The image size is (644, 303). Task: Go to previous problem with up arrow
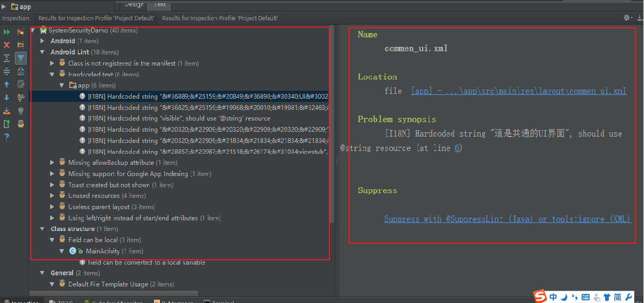coord(7,84)
